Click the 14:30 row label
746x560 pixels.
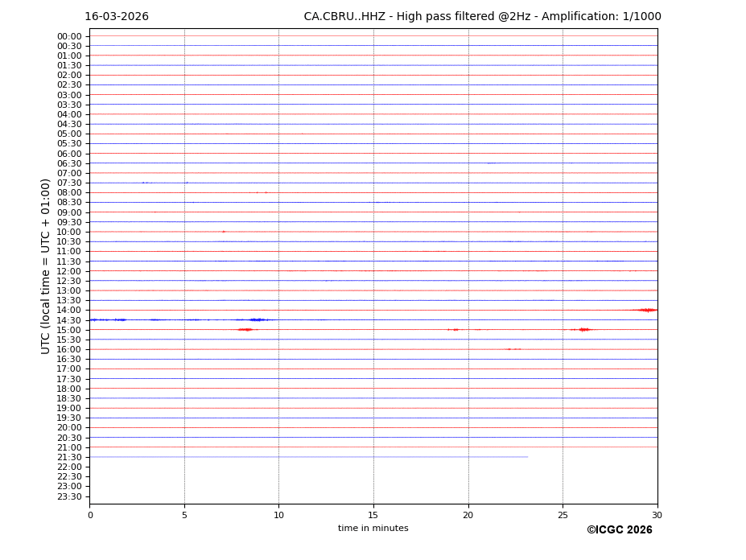click(69, 320)
